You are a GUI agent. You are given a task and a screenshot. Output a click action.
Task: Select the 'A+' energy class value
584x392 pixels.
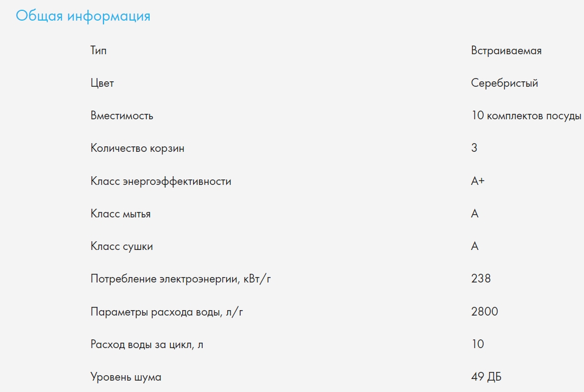point(478,182)
